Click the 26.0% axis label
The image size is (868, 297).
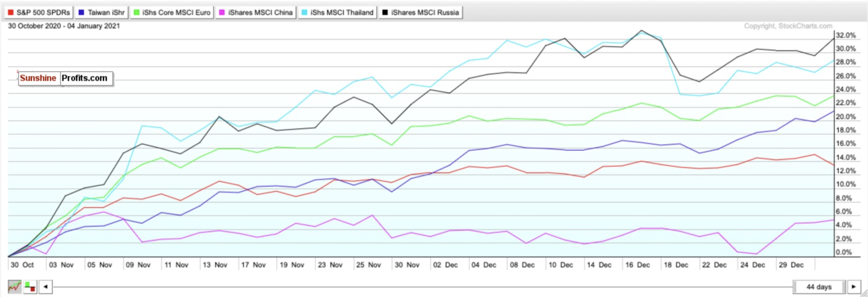point(846,76)
